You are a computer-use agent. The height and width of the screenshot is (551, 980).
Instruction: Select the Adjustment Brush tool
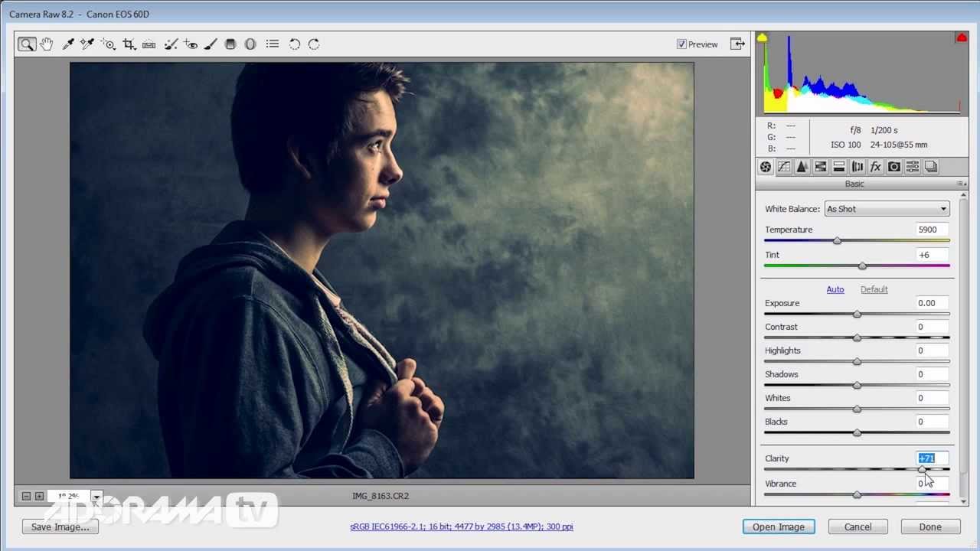211,44
